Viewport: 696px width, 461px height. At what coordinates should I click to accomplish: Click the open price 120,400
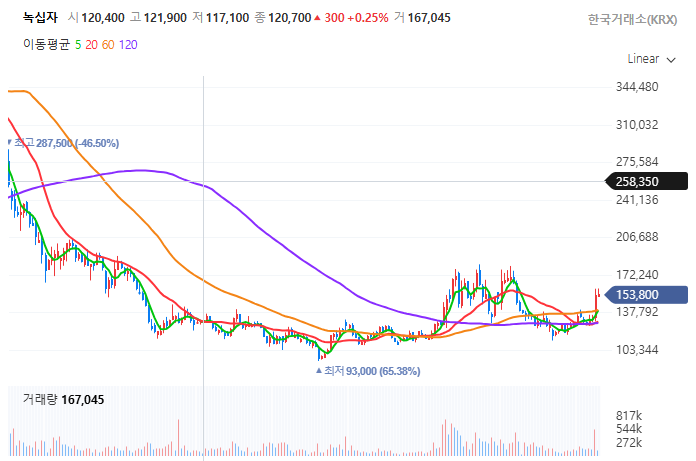[103, 18]
